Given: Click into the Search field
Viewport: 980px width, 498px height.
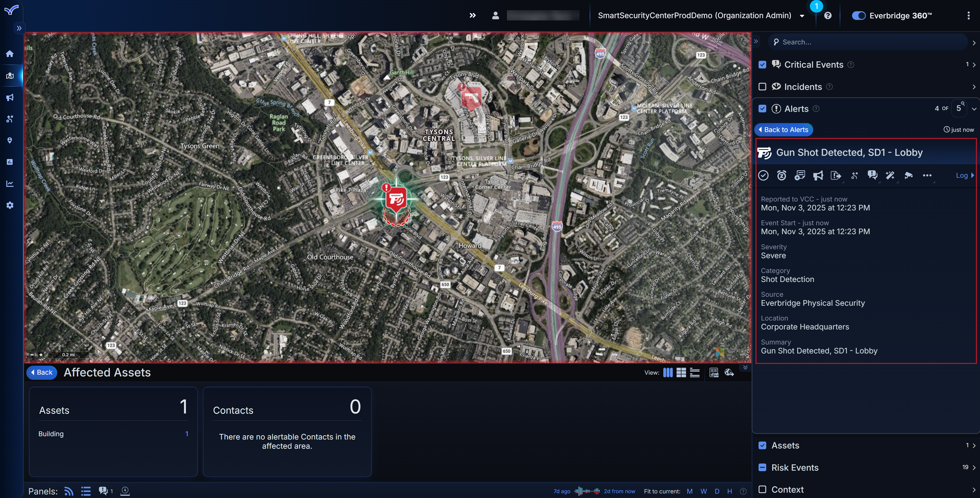Looking at the screenshot, I should point(867,42).
